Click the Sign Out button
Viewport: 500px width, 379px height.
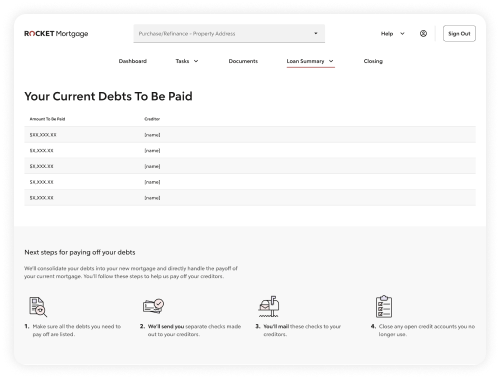pyautogui.click(x=459, y=33)
